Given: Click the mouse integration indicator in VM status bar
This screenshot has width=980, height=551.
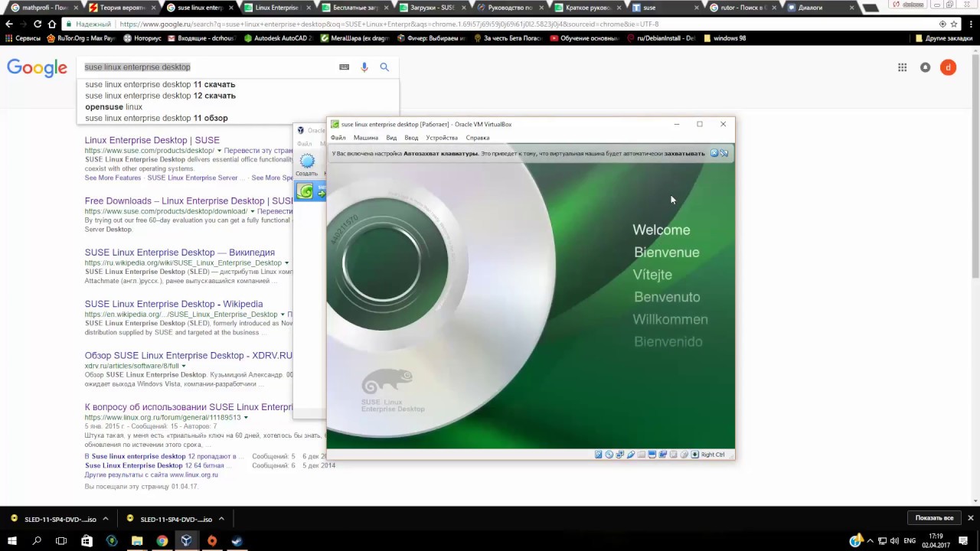Looking at the screenshot, I should coord(684,455).
